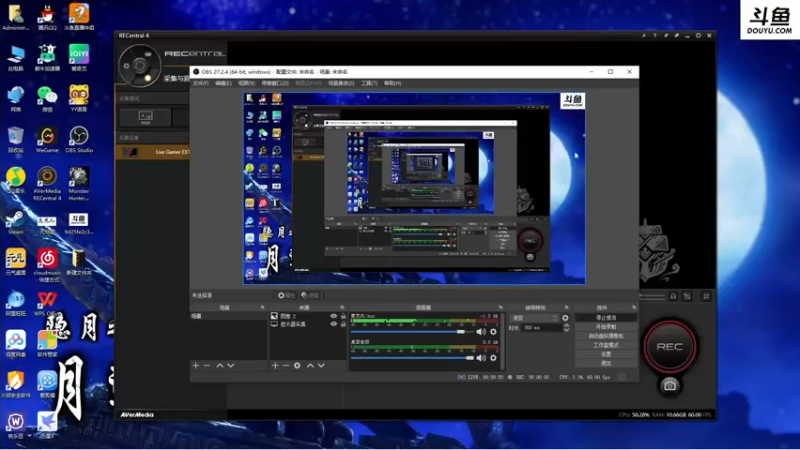The width and height of the screenshot is (800, 450).
Task: Open transition properties gear icon
Action: pyautogui.click(x=565, y=318)
